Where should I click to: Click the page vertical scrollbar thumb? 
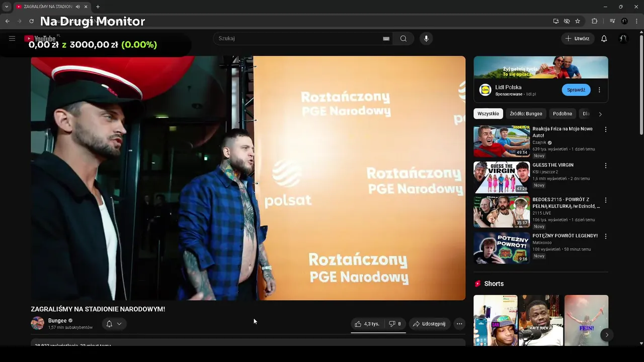click(x=641, y=84)
